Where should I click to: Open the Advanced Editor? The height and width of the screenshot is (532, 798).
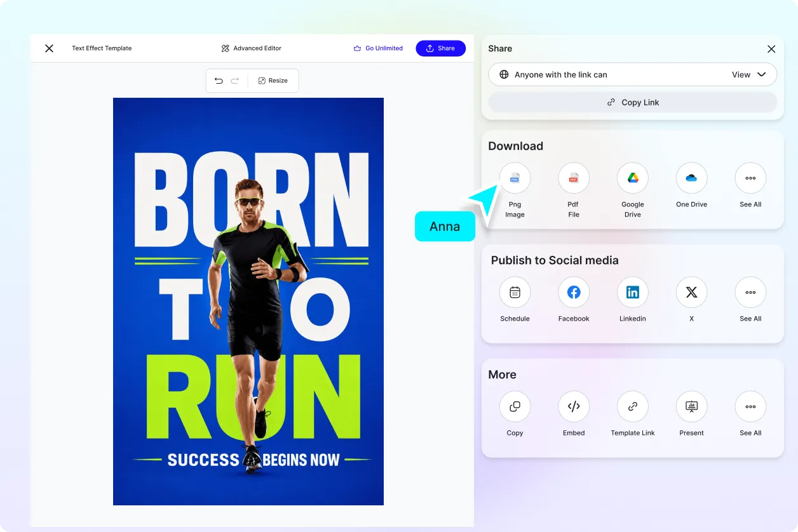[x=251, y=48]
